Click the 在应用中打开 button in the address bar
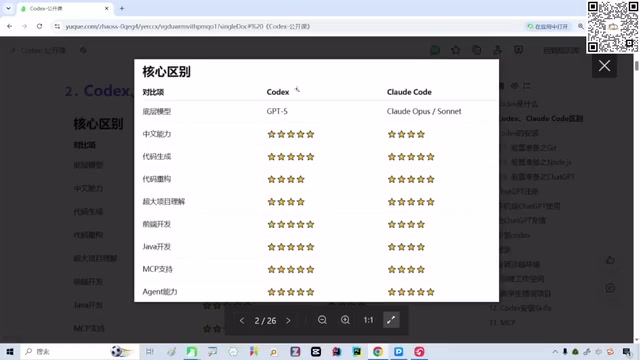Viewport: 640px width, 360px height. click(x=547, y=27)
